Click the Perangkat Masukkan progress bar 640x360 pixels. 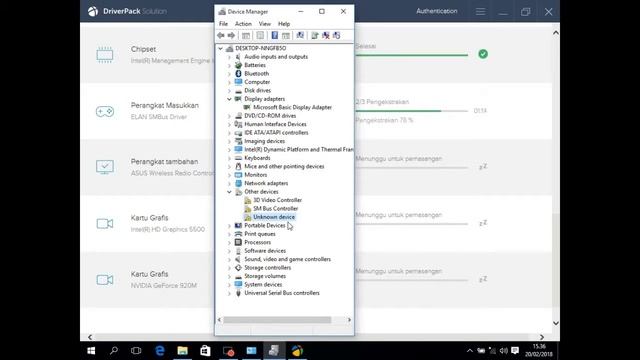coord(411,111)
